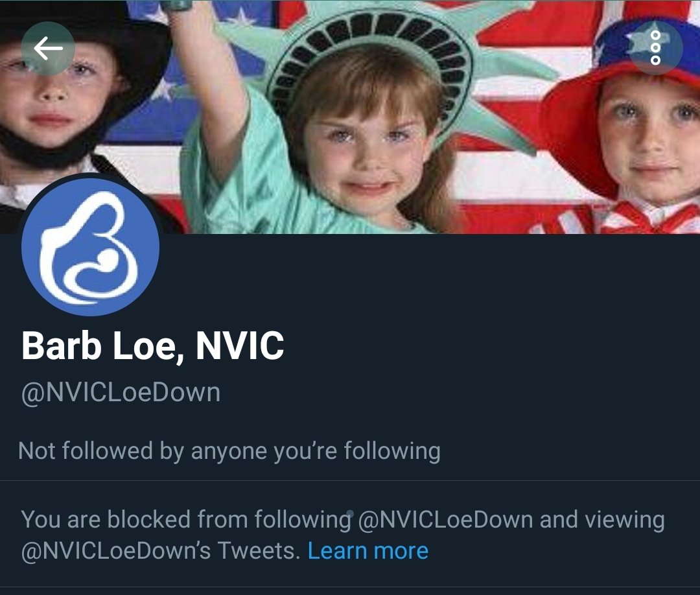Tap the white swirl logo inside the avatar
This screenshot has width=700, height=595.
point(88,248)
